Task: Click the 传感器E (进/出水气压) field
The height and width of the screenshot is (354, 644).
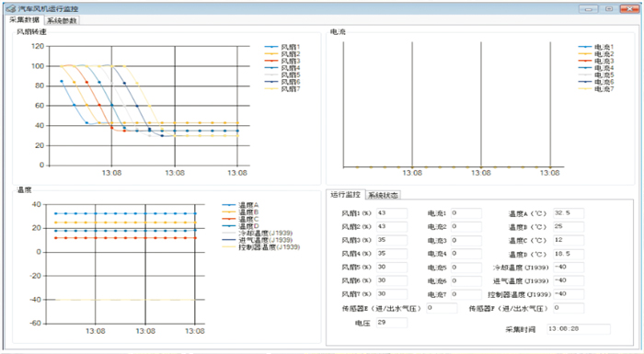Action: click(442, 308)
